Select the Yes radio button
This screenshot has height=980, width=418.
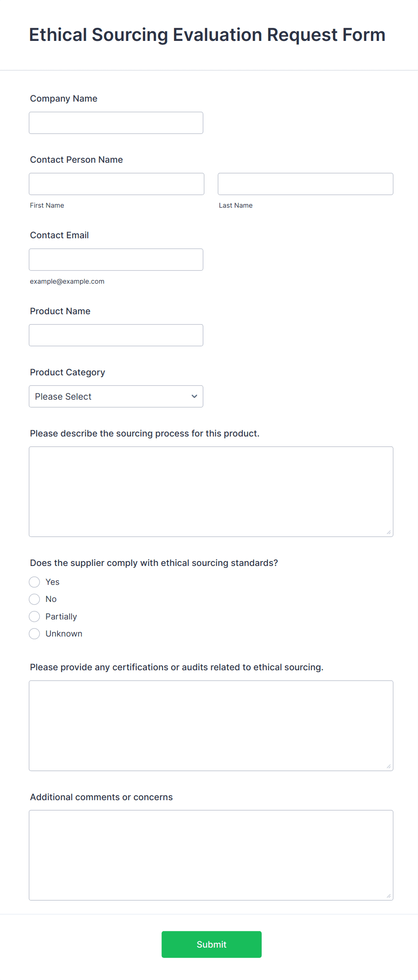(35, 582)
